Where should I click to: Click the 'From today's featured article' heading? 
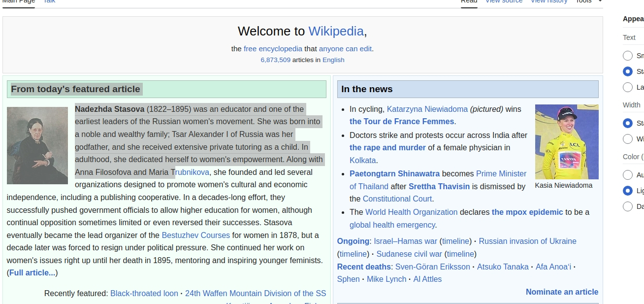[x=76, y=89]
